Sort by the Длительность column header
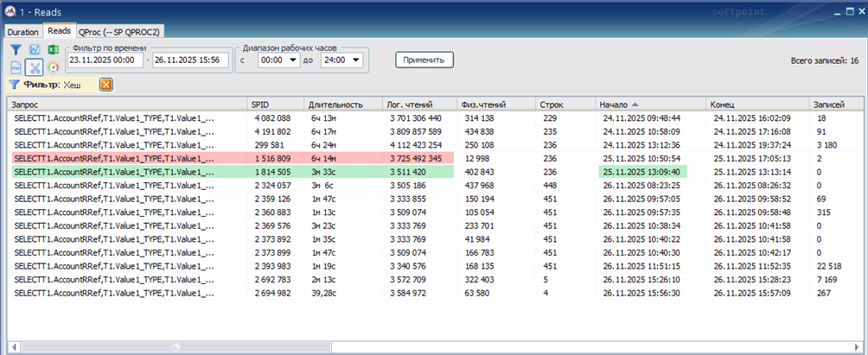The image size is (868, 355). point(341,104)
